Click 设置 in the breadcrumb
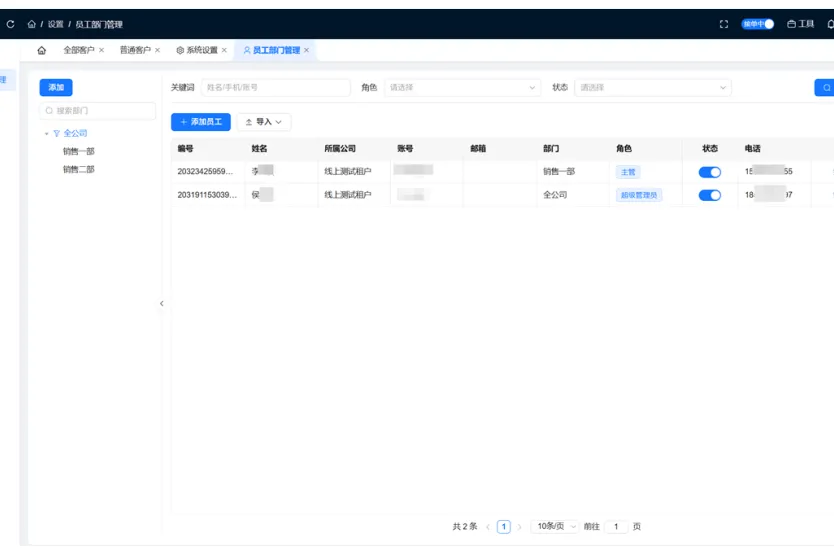This screenshot has height=555, width=834. click(x=55, y=24)
